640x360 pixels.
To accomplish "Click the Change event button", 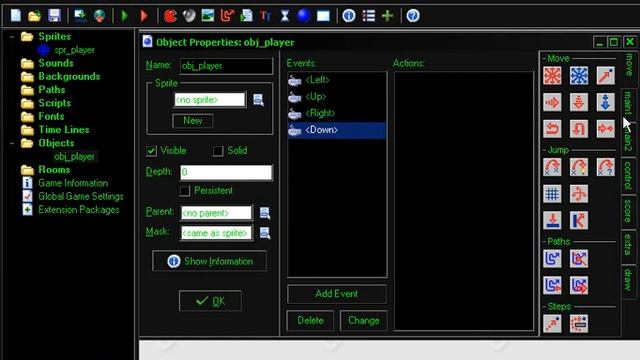I will [x=364, y=321].
